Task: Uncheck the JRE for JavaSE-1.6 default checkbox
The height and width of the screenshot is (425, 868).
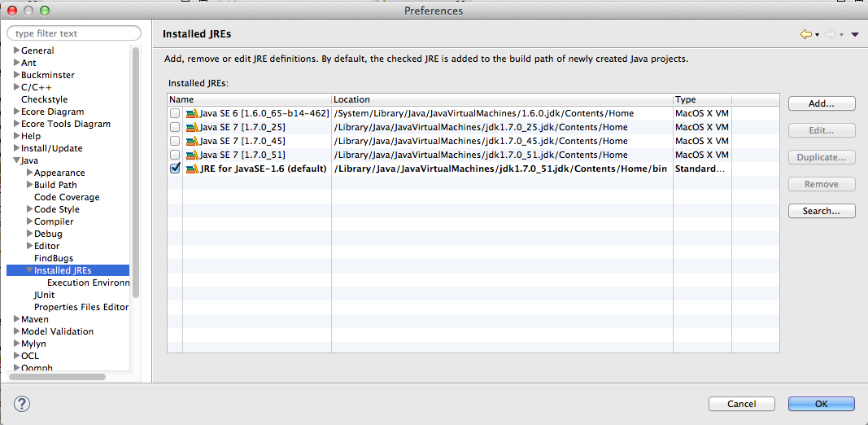Action: (175, 168)
